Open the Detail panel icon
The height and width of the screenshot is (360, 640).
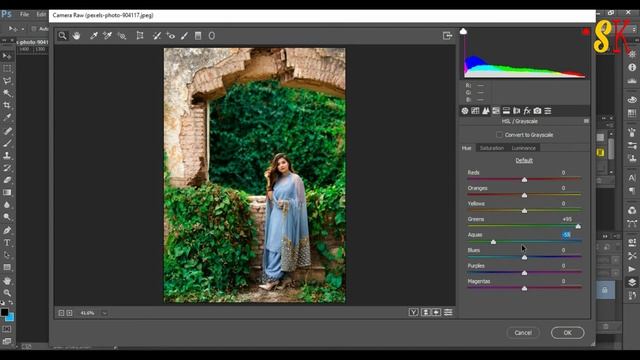[x=486, y=111]
